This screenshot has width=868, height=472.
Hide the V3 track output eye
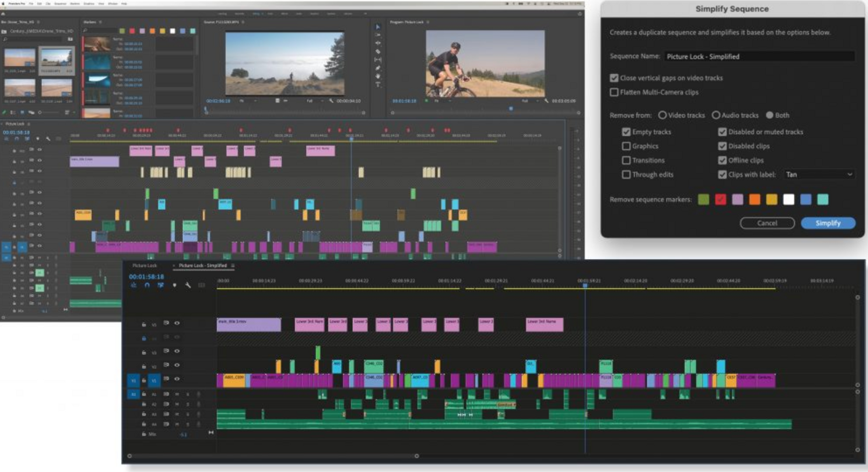point(177,351)
